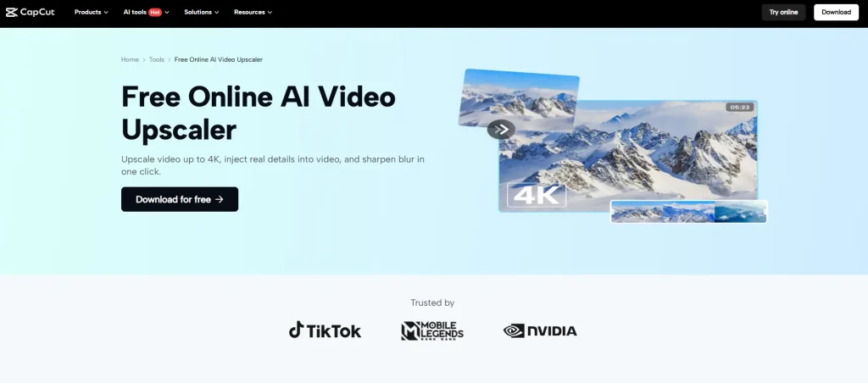Expand the Products dropdown chevron
Viewport: 868px width, 383px height.
pyautogui.click(x=106, y=12)
